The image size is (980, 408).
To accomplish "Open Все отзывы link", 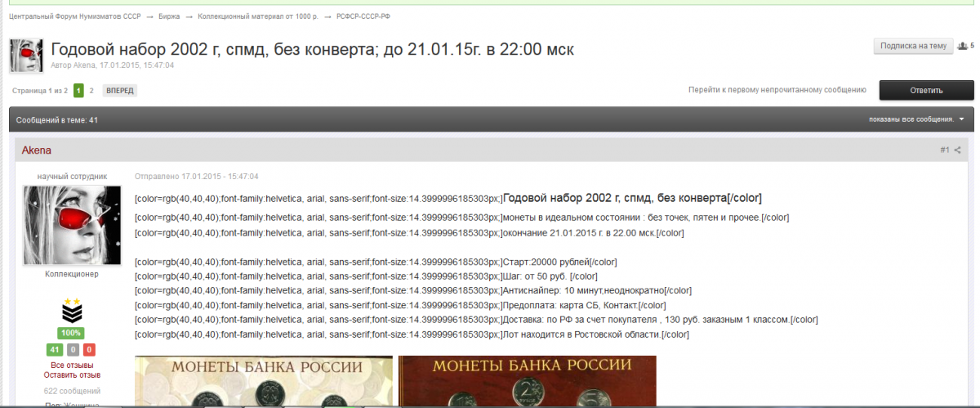I will point(72,365).
